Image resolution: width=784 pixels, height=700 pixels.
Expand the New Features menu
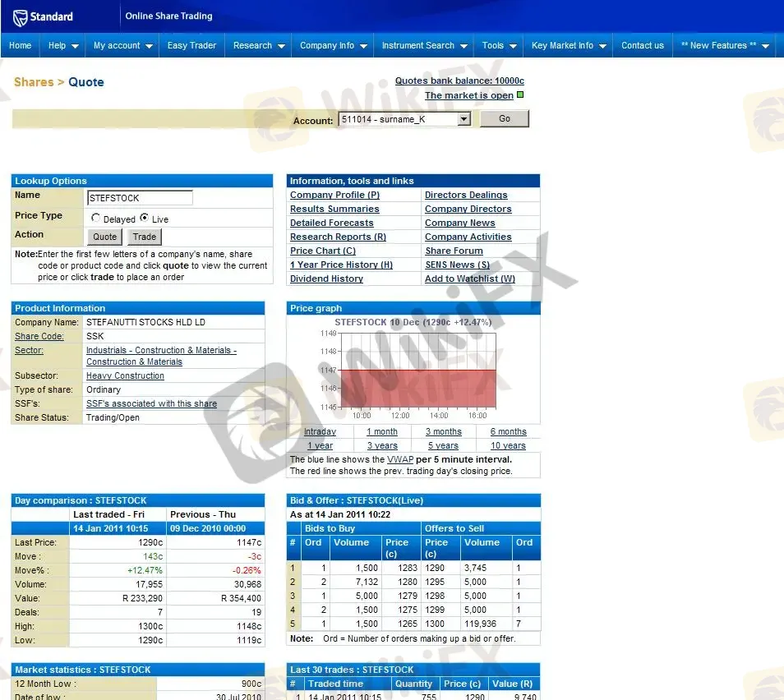[x=725, y=45]
